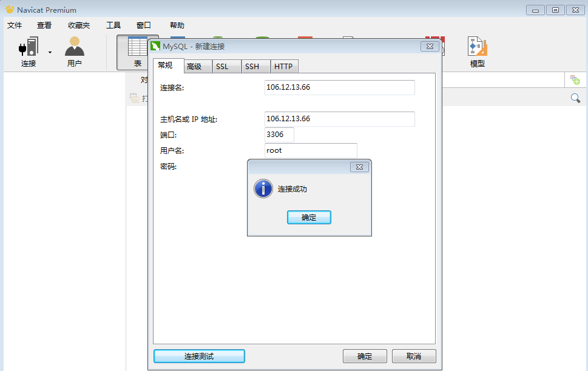
Task: Click the Navicat Premium title text
Action: coord(47,10)
